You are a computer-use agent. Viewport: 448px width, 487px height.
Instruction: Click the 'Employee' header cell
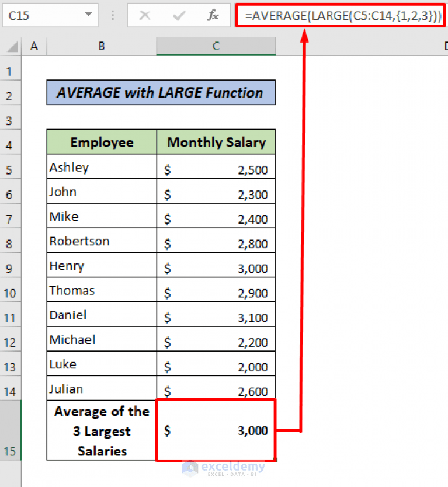(x=102, y=142)
